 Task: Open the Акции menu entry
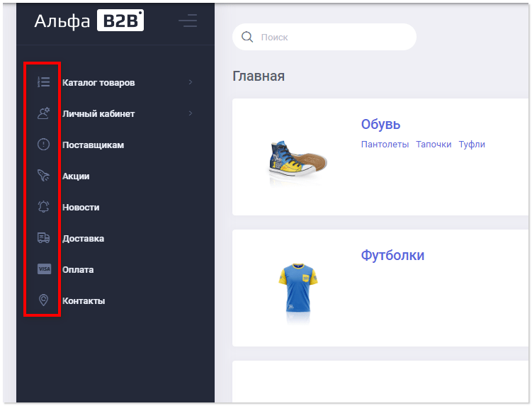(x=76, y=176)
